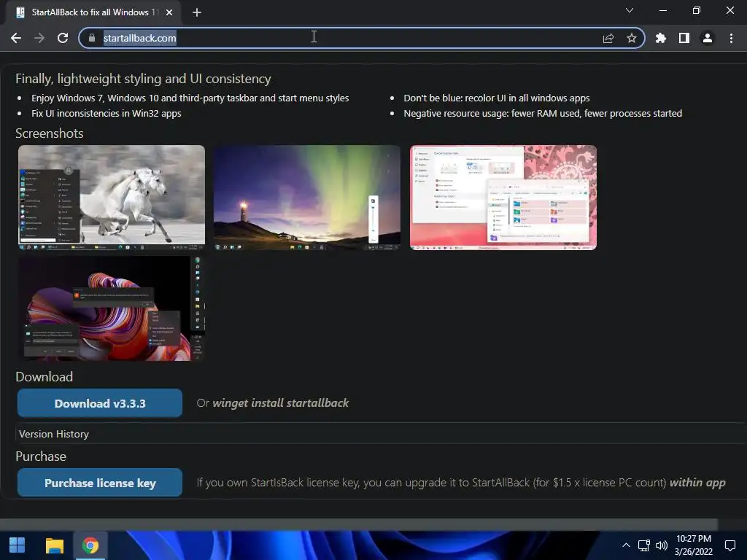Screen dimensions: 747x560
Task: Click the 'Negative resource usage' bullet text
Action: pyautogui.click(x=543, y=113)
